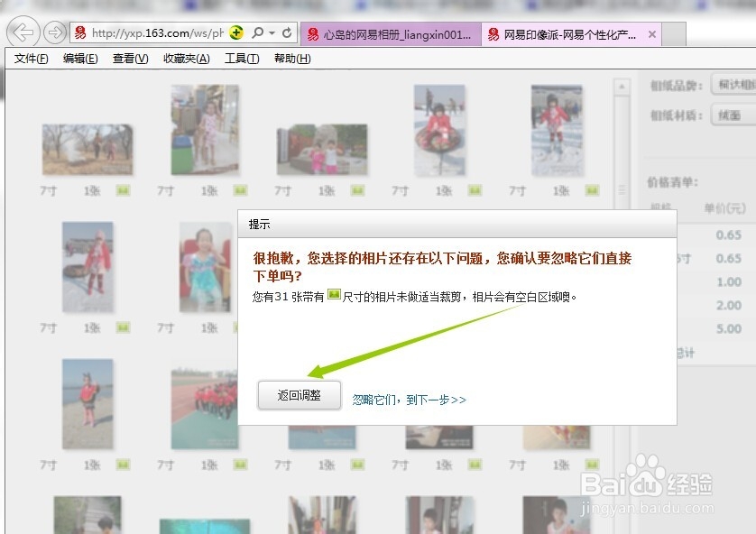
Task: Open the 相纸品牌 dropdown
Action: (733, 85)
